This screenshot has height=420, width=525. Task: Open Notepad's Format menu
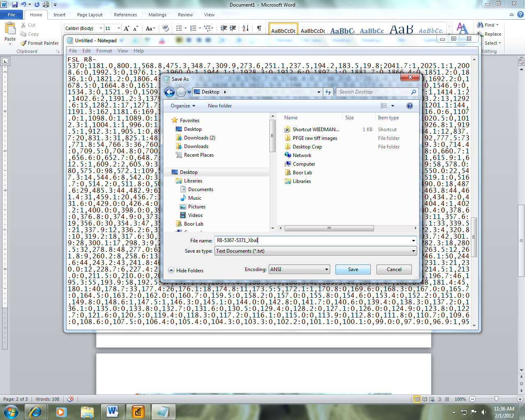104,51
